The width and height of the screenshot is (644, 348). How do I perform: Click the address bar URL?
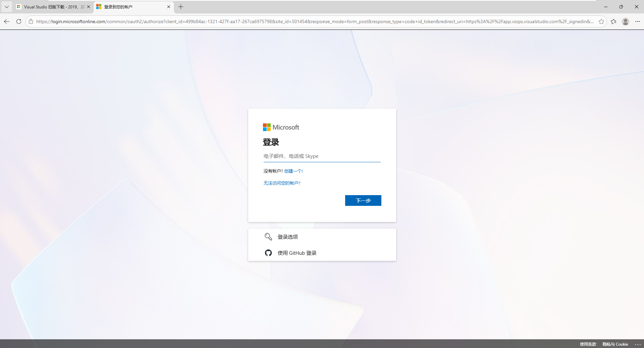coord(315,21)
